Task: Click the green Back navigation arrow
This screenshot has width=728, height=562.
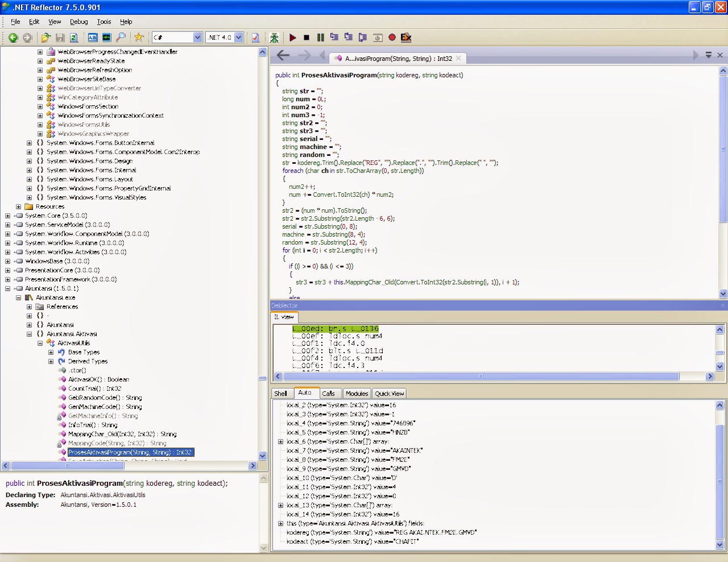Action: click(x=13, y=38)
